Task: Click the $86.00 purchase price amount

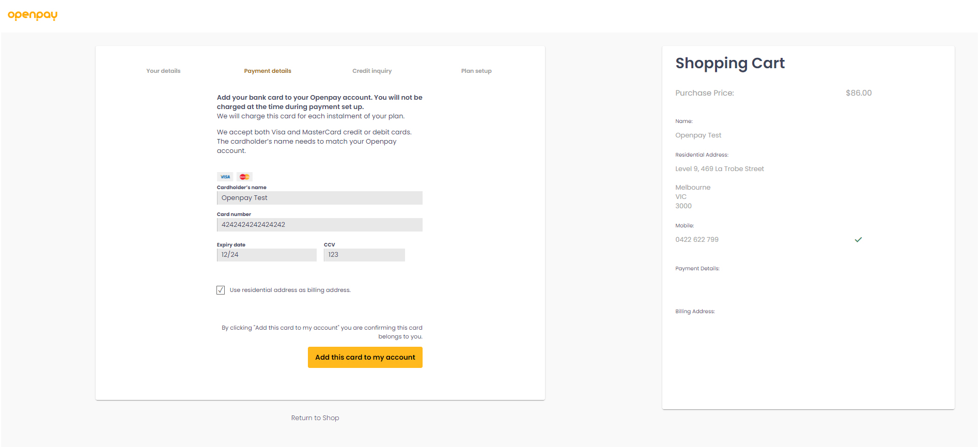Action: point(859,93)
